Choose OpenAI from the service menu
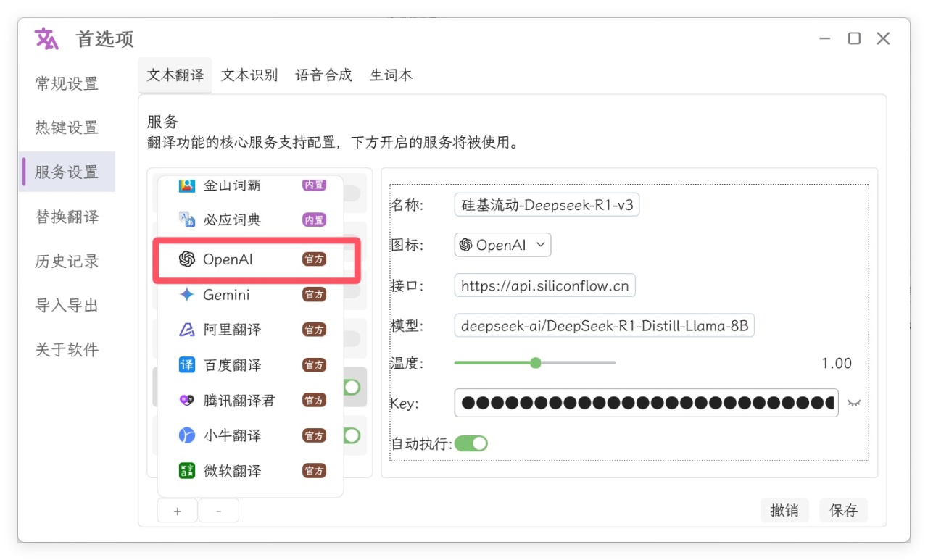This screenshot has height=560, width=928. (x=250, y=259)
